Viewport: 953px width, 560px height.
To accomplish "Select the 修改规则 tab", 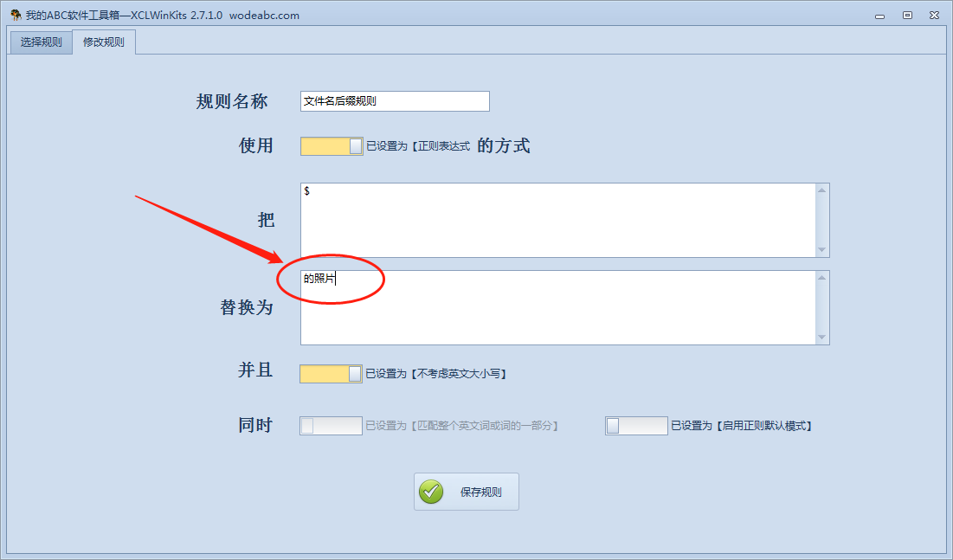I will pyautogui.click(x=104, y=42).
